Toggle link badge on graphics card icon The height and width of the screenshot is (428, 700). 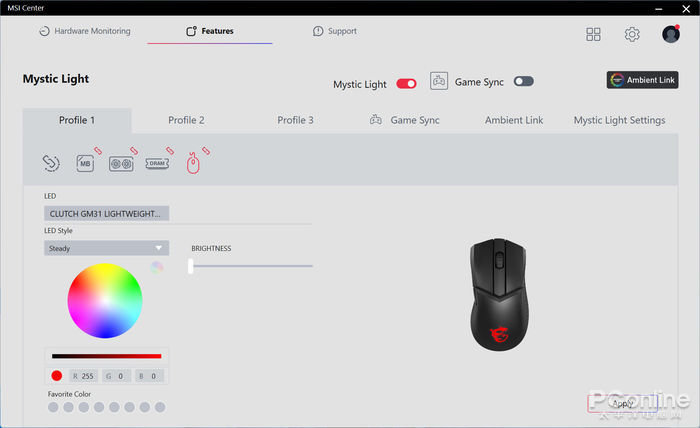tap(134, 151)
